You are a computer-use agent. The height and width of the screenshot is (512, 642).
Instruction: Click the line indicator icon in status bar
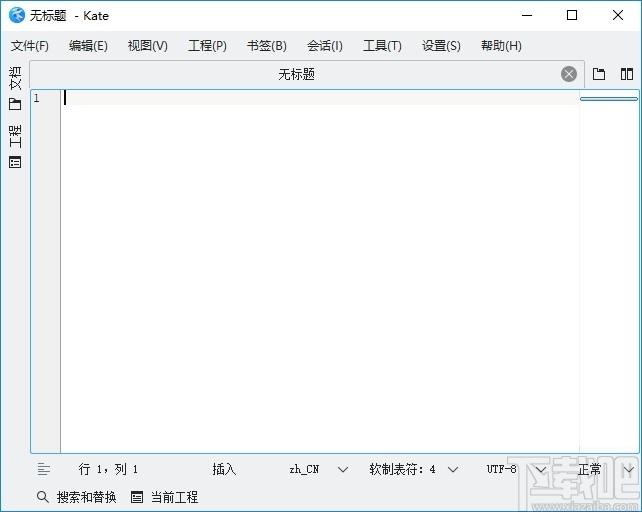pyautogui.click(x=44, y=469)
